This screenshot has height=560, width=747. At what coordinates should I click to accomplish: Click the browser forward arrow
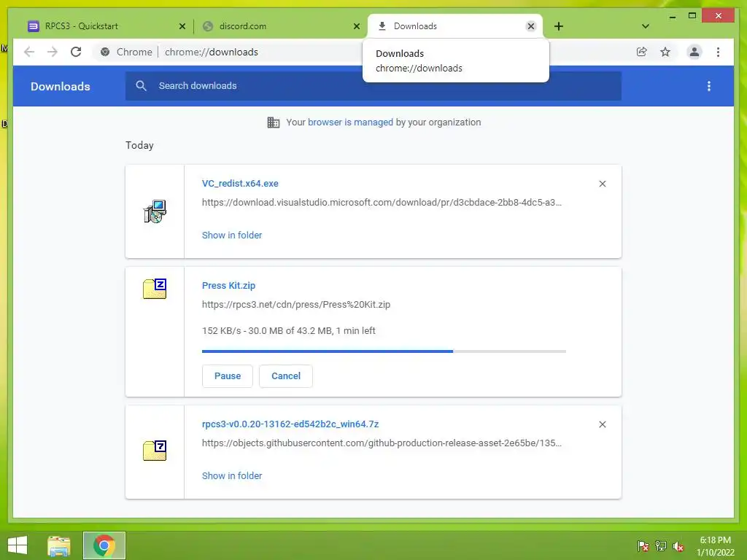[53, 52]
